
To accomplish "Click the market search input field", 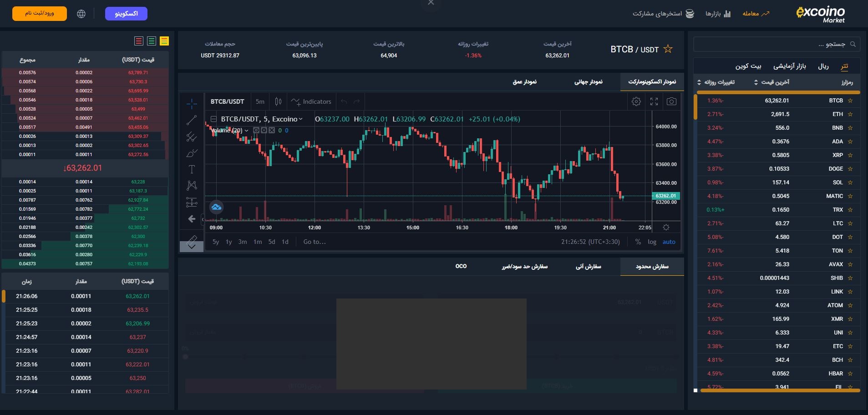I will [777, 44].
